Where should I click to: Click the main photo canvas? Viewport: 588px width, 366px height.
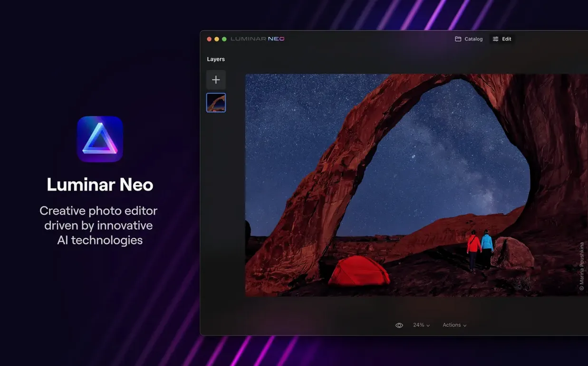coord(416,185)
